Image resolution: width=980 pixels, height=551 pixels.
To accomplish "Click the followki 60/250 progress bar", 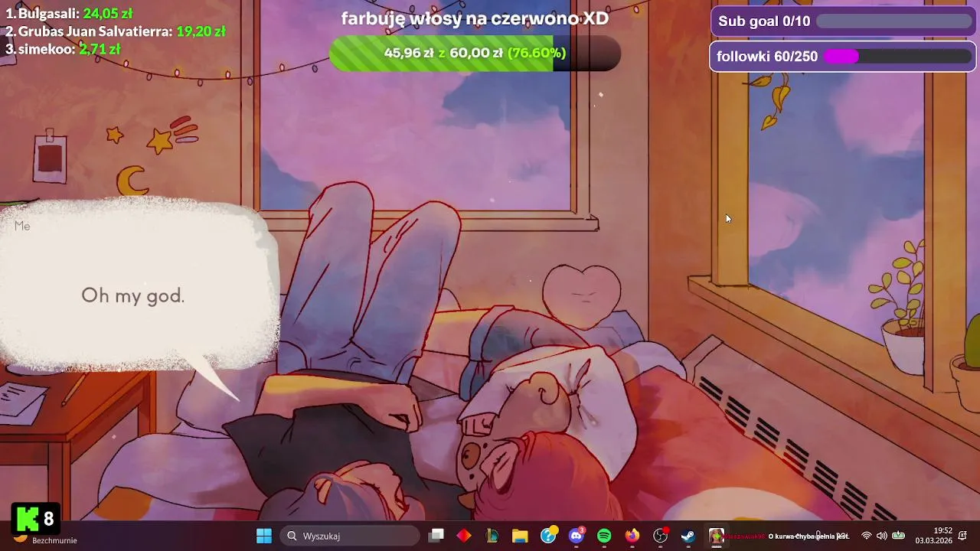I will click(x=843, y=57).
